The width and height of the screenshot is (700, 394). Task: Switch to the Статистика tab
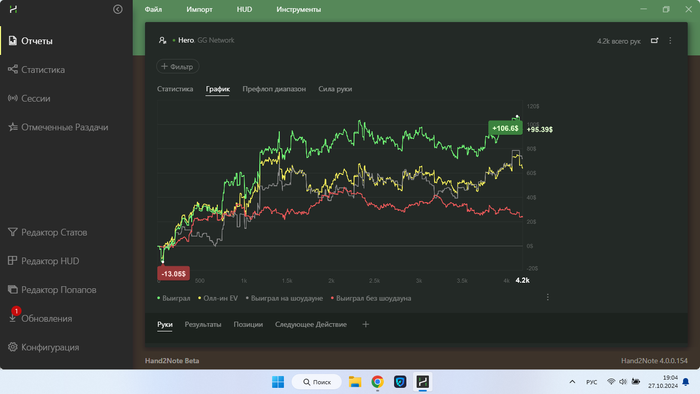coord(175,89)
